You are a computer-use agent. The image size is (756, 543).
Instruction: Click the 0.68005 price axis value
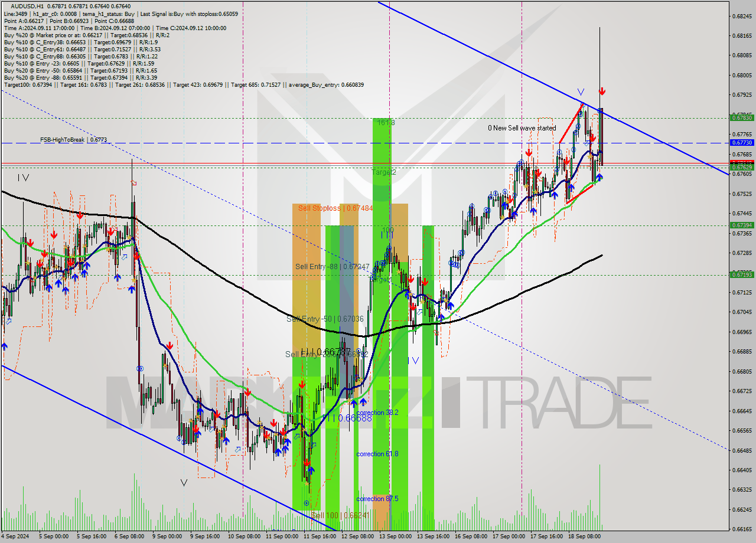(x=742, y=75)
